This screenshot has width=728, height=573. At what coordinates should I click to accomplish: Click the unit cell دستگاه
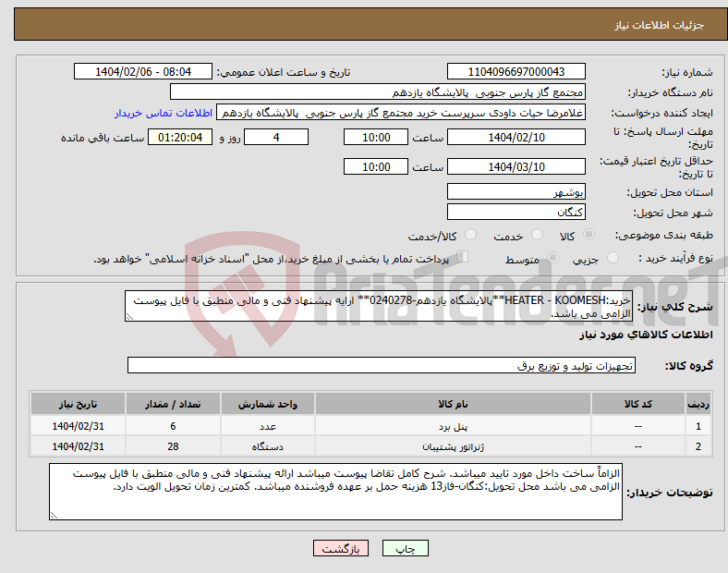pyautogui.click(x=268, y=446)
